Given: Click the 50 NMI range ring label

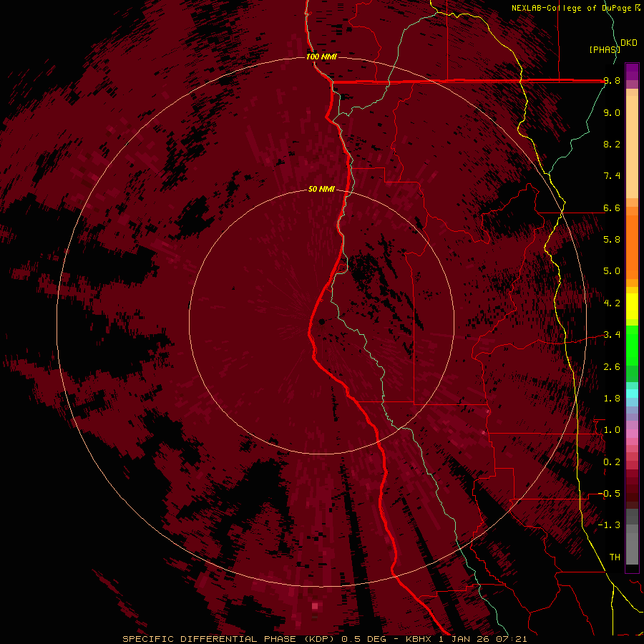Looking at the screenshot, I should tap(321, 189).
